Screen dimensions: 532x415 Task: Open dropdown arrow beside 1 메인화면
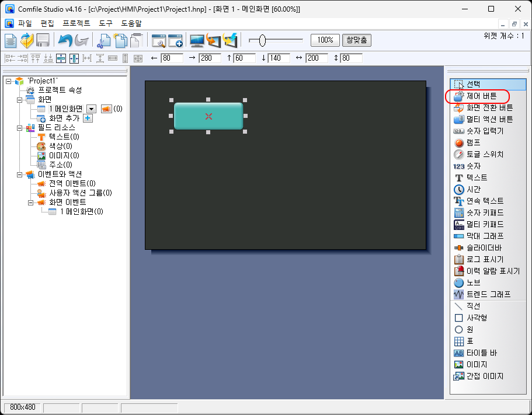tap(91, 109)
